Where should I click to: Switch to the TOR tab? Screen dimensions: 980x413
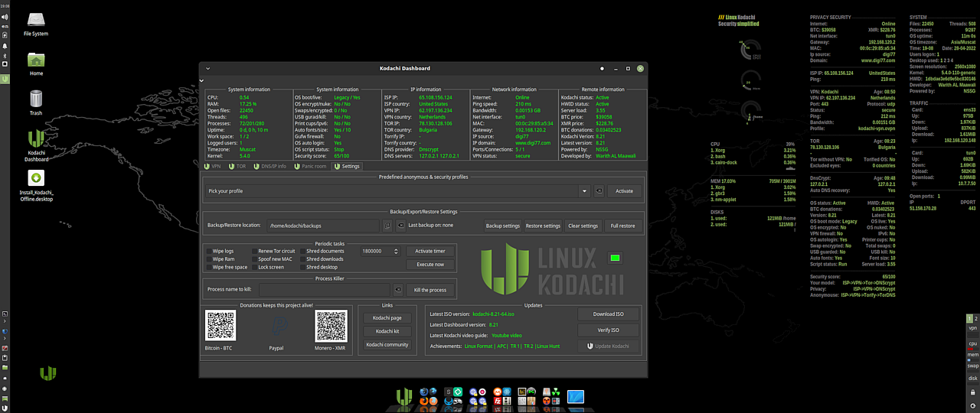click(x=237, y=166)
